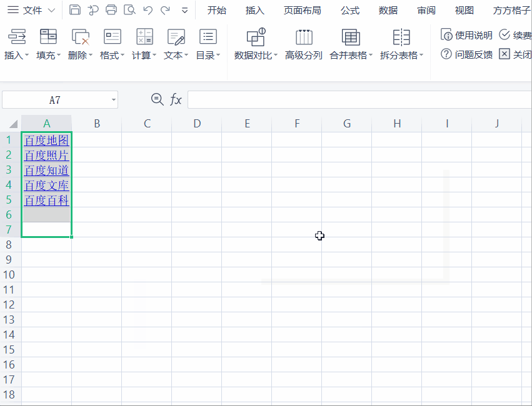Select column D header
The height and width of the screenshot is (406, 532).
(x=197, y=123)
